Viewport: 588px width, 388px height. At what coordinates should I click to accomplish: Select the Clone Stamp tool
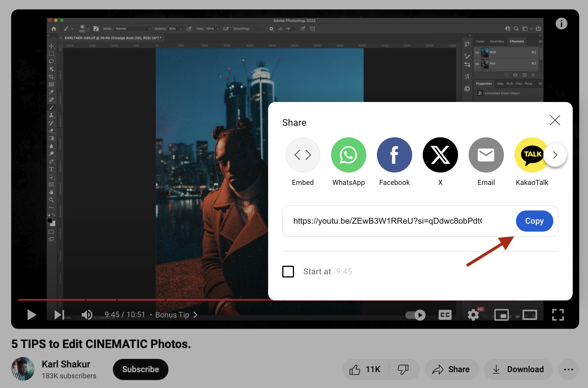tap(51, 115)
